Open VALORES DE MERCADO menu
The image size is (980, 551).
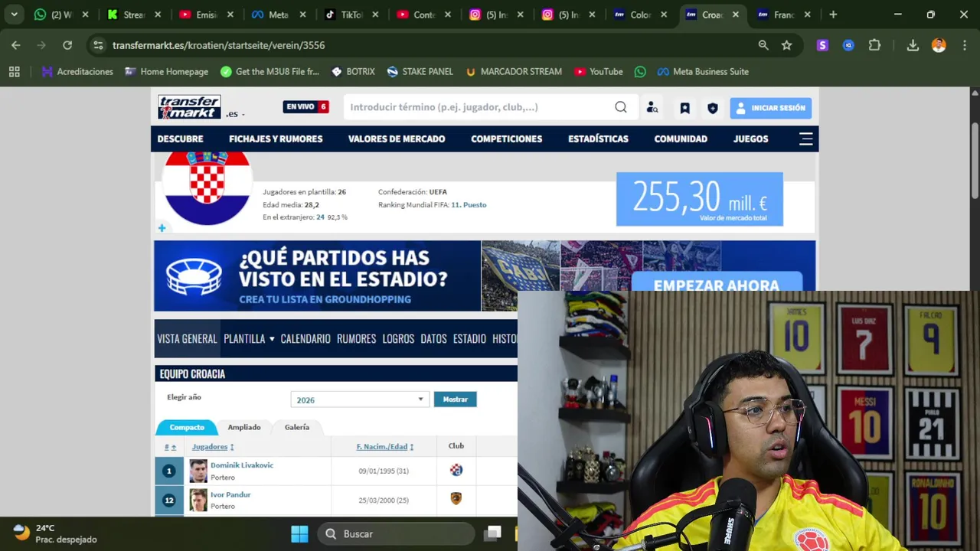click(397, 139)
